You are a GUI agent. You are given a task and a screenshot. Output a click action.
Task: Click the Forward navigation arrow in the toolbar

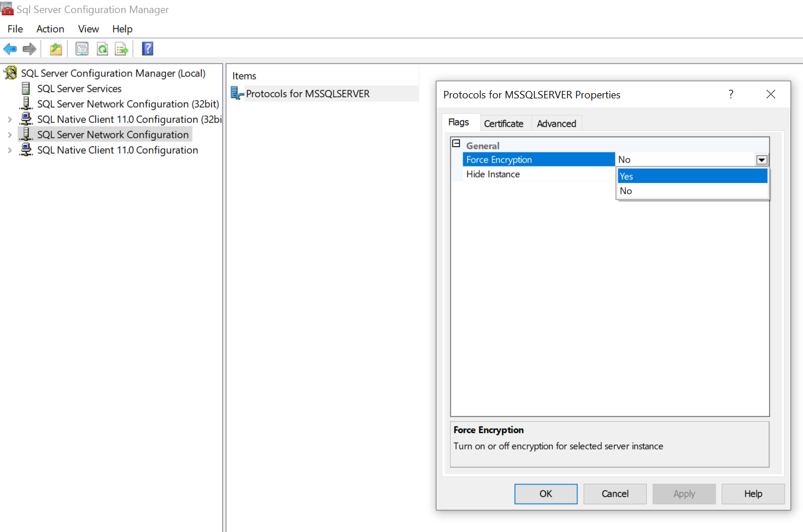coord(29,48)
